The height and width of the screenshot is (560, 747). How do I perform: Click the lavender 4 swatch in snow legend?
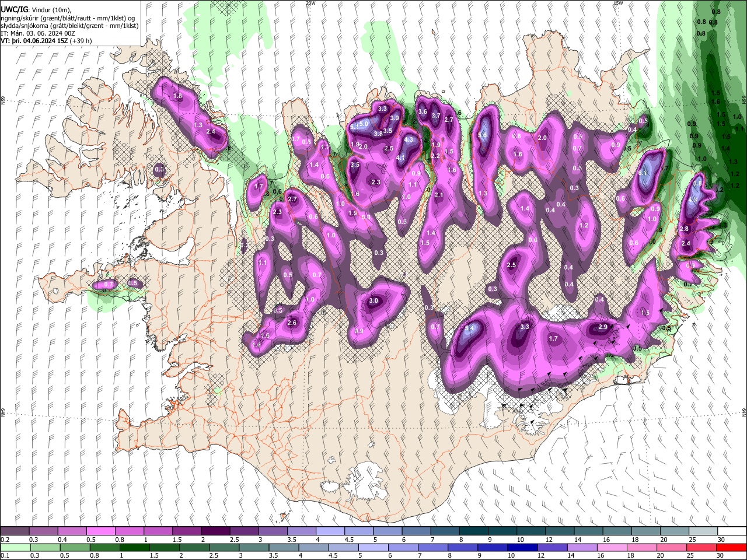coord(330,531)
